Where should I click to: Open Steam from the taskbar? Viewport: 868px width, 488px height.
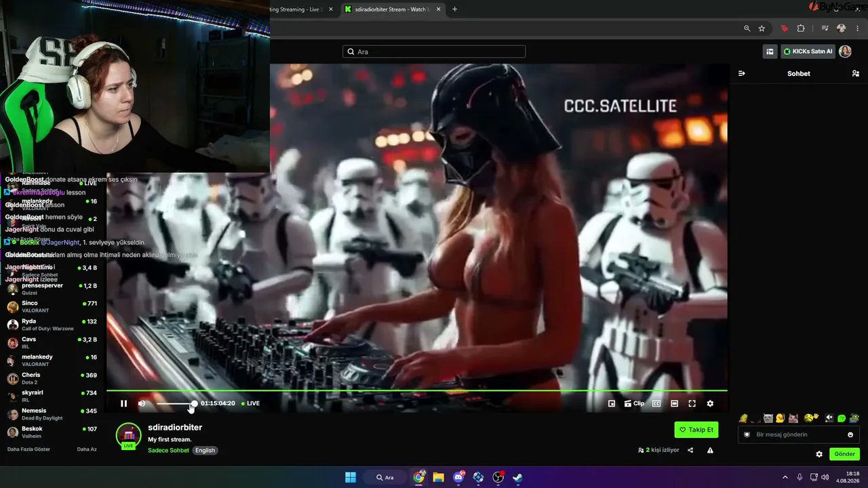point(517,477)
